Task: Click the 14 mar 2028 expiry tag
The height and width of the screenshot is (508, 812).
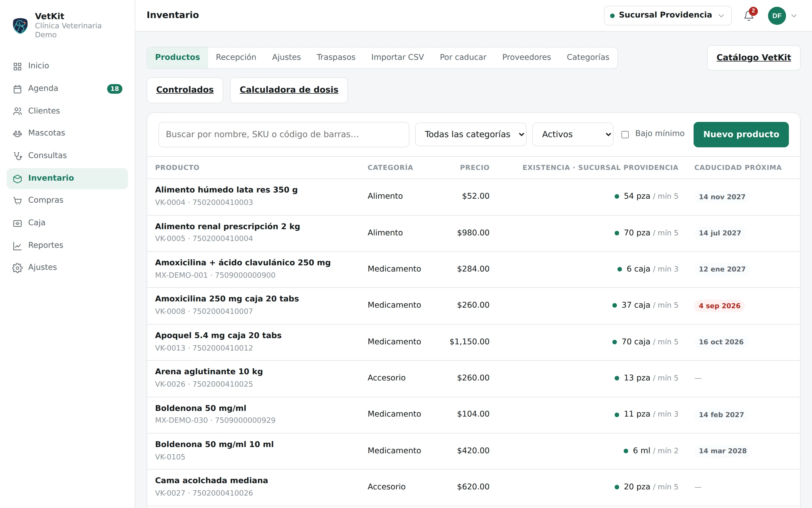Action: [723, 451]
